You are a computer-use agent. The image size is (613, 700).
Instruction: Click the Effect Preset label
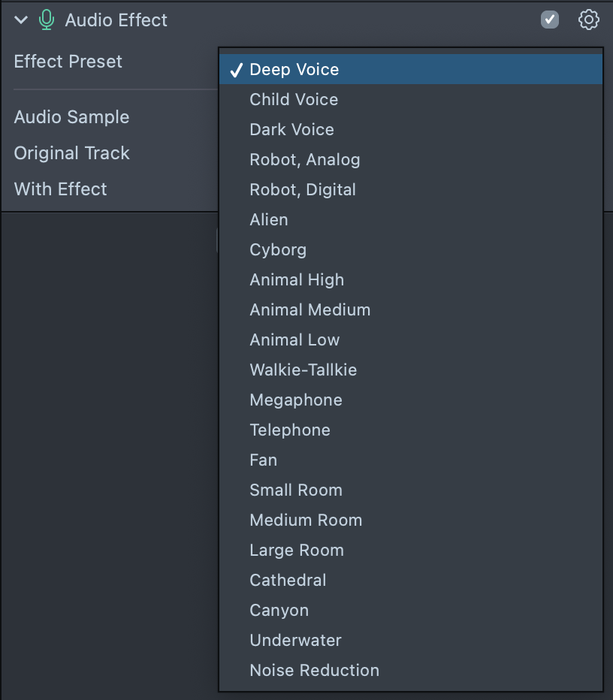68,62
